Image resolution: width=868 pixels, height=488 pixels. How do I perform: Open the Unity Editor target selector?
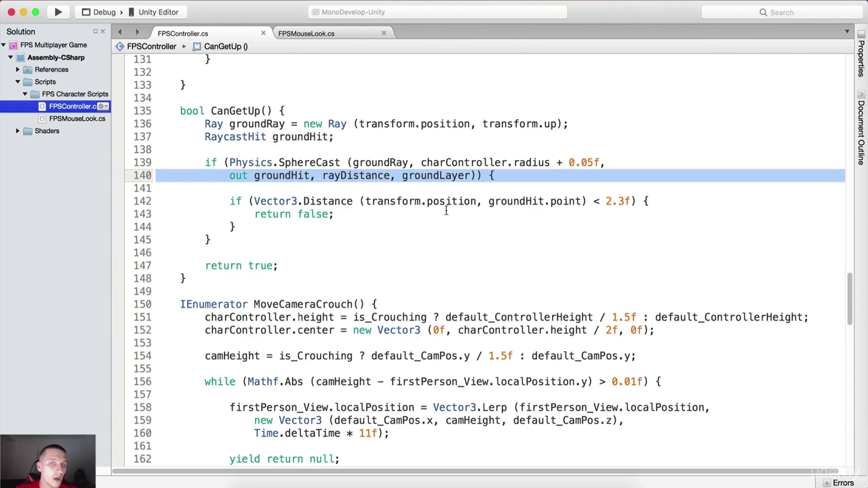pyautogui.click(x=153, y=12)
